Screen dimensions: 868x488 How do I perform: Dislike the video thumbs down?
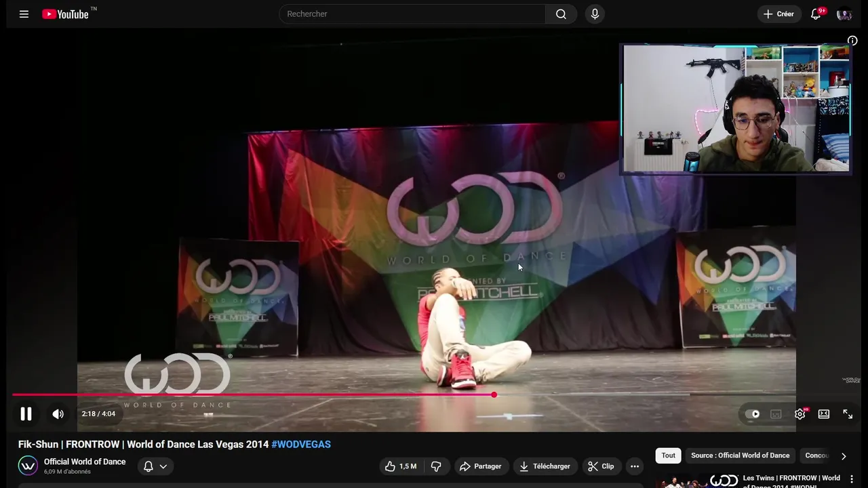436,466
